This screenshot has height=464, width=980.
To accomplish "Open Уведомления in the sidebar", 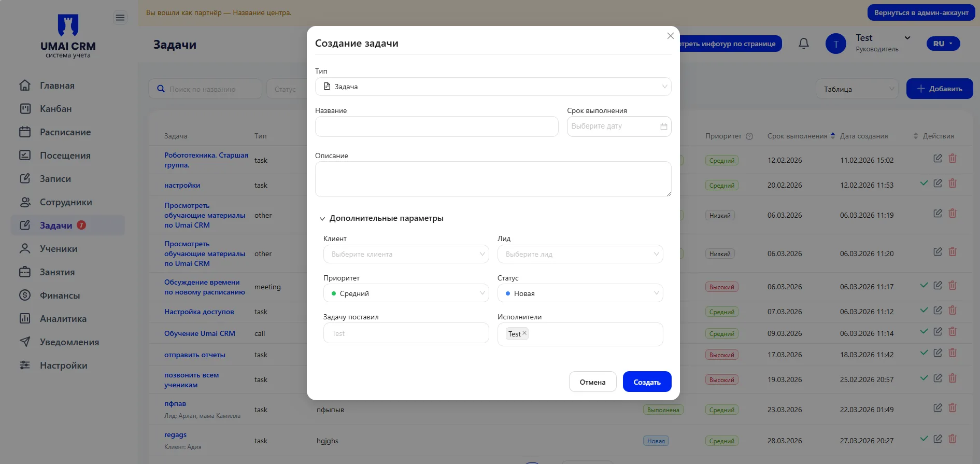I will 67,342.
